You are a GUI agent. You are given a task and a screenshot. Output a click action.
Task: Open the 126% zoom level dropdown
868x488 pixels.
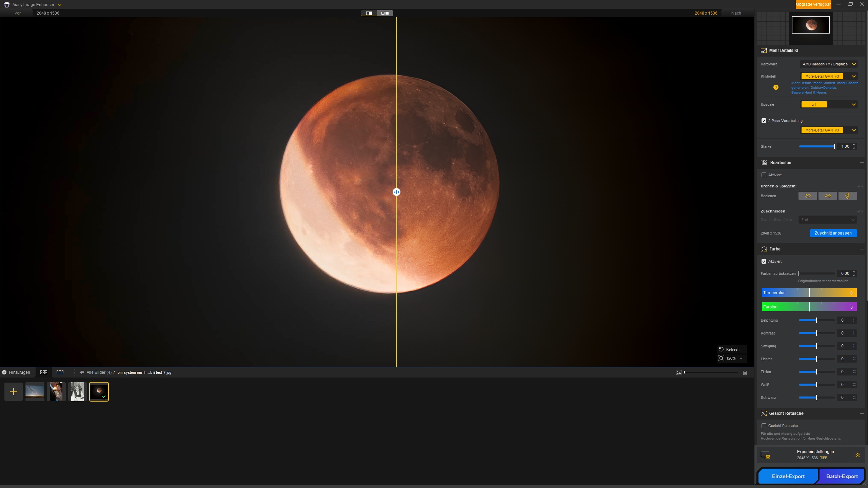pyautogui.click(x=741, y=358)
